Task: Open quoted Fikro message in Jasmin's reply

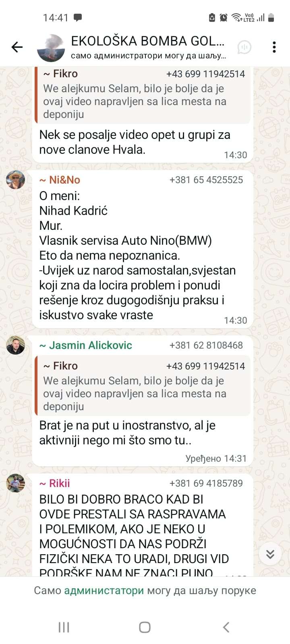Action: point(143,386)
